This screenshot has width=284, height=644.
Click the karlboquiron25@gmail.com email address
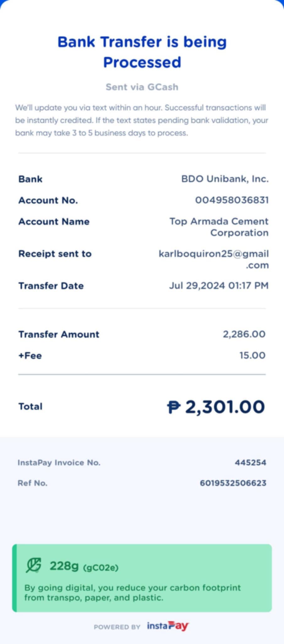[214, 259]
